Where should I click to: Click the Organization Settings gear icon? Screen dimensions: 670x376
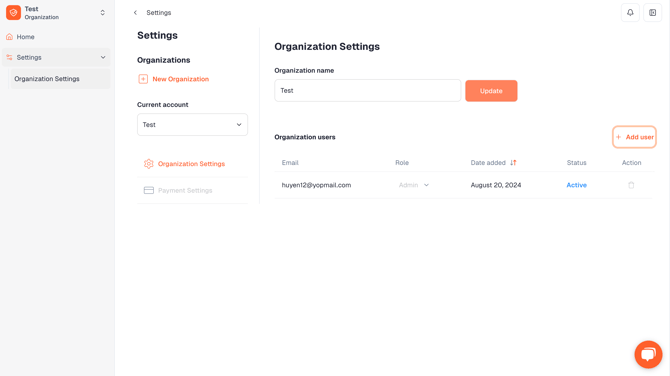coord(148,164)
